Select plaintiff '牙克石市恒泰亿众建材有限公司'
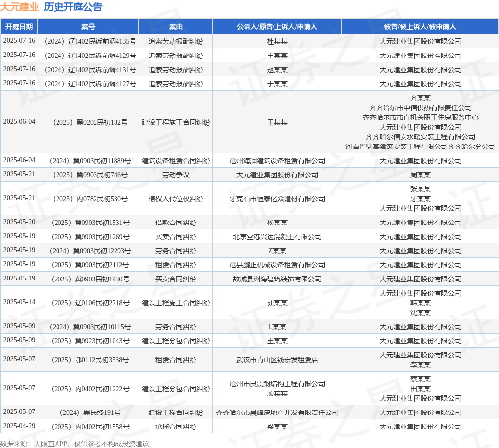Image resolution: width=499 pixels, height=448 pixels. pyautogui.click(x=277, y=199)
